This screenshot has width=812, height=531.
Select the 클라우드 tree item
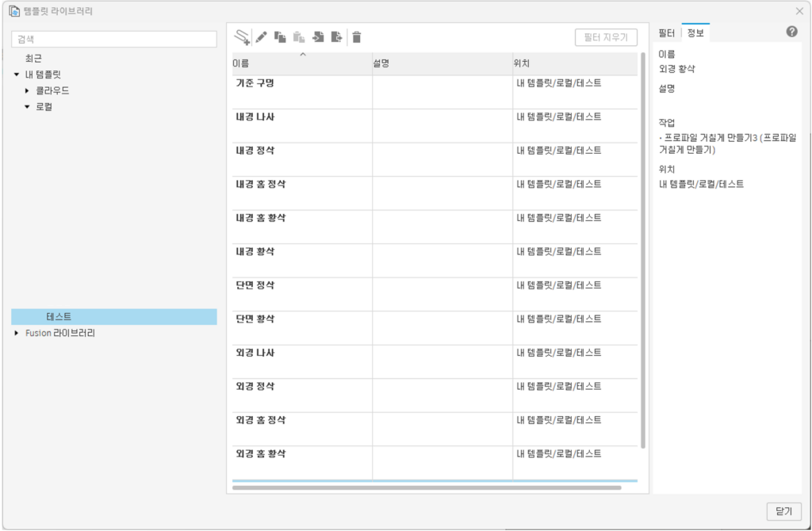pyautogui.click(x=52, y=90)
